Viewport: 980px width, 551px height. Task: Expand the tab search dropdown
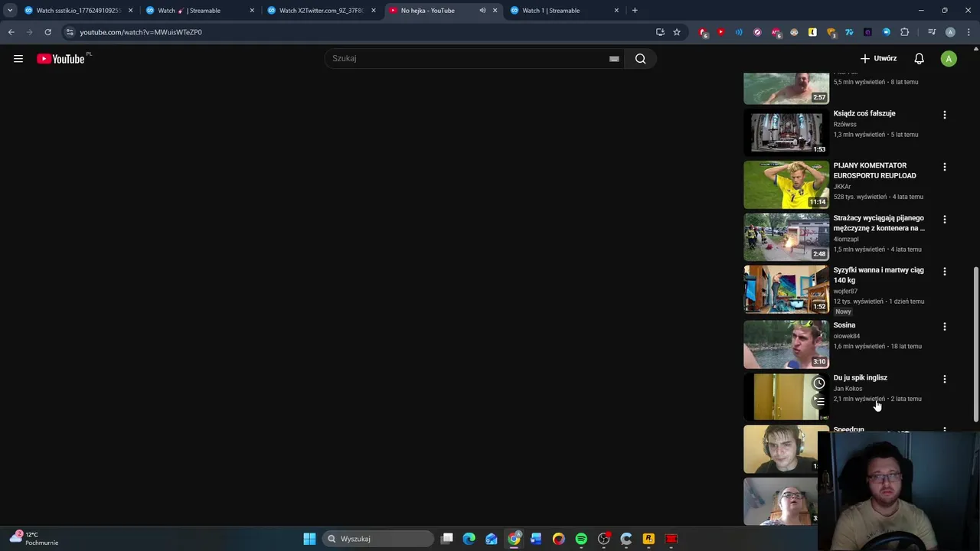(9, 11)
